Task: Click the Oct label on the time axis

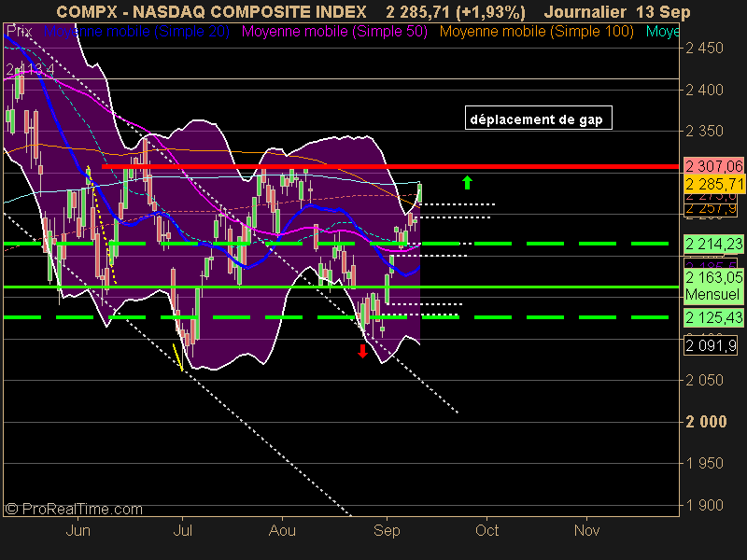Action: coord(486,530)
